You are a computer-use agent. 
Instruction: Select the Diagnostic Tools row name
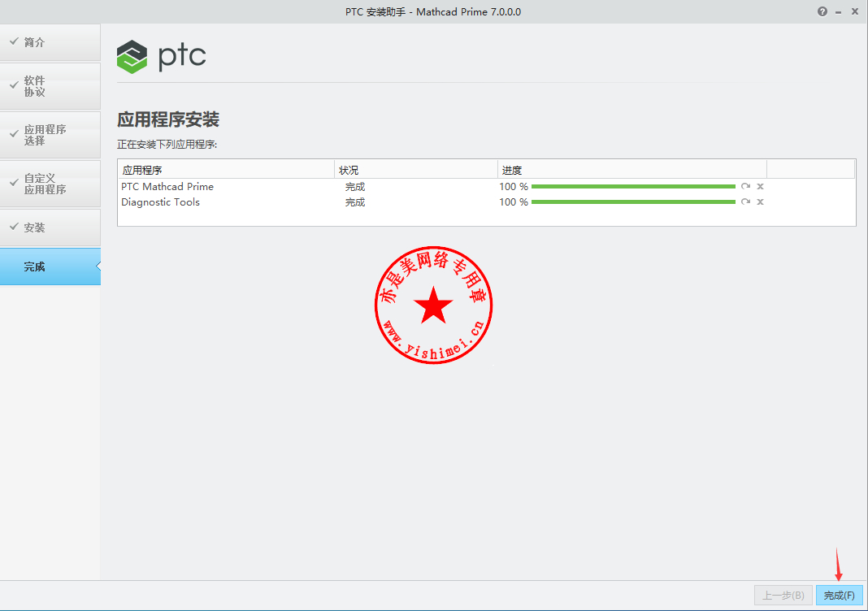point(161,202)
